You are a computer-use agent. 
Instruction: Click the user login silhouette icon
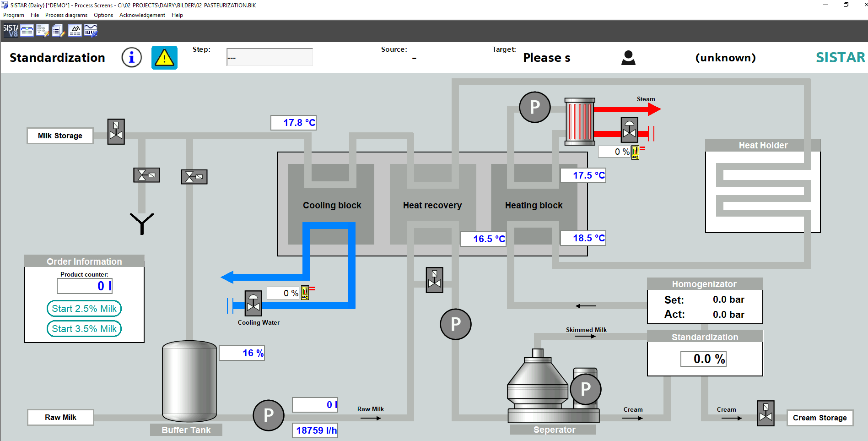pos(628,58)
